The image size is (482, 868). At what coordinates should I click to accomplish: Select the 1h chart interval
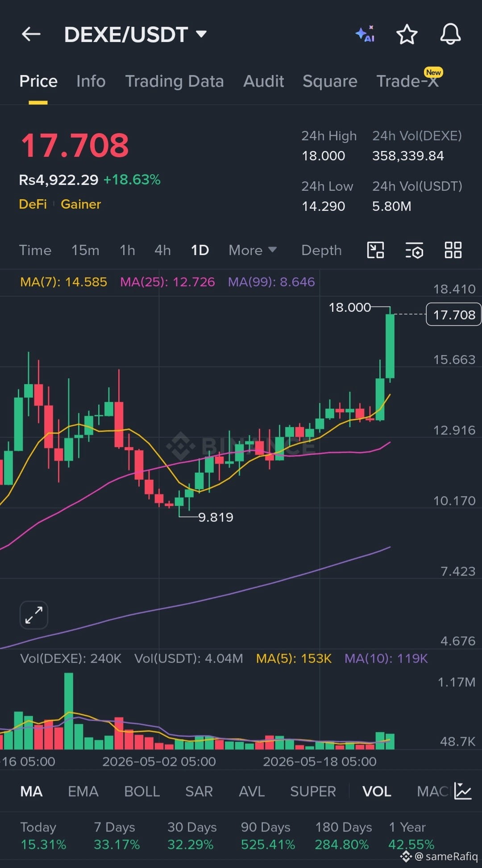click(127, 250)
